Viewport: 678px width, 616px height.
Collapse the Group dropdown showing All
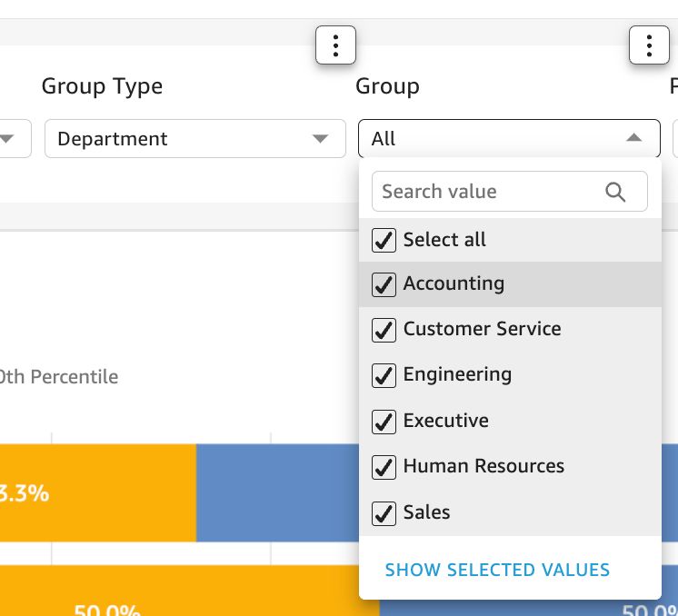[x=509, y=139]
